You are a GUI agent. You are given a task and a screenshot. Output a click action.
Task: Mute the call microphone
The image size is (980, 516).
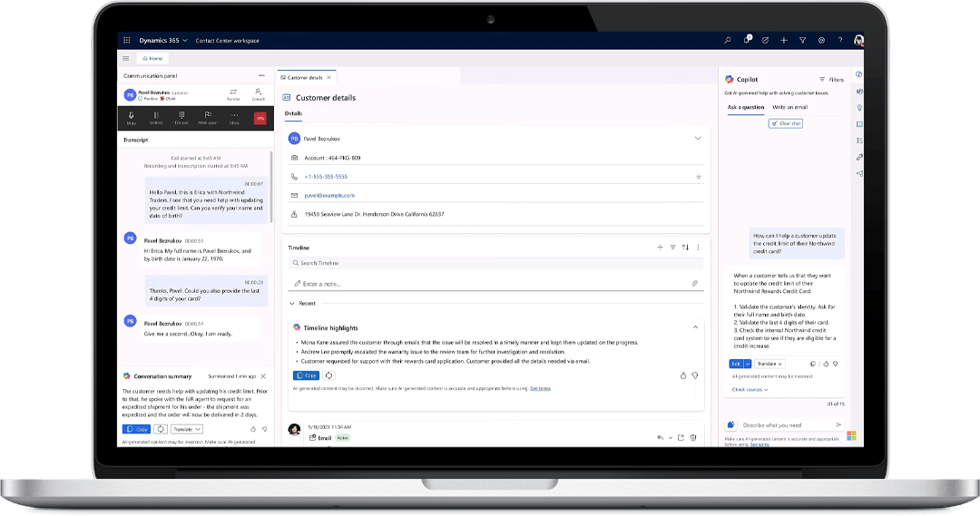click(132, 117)
